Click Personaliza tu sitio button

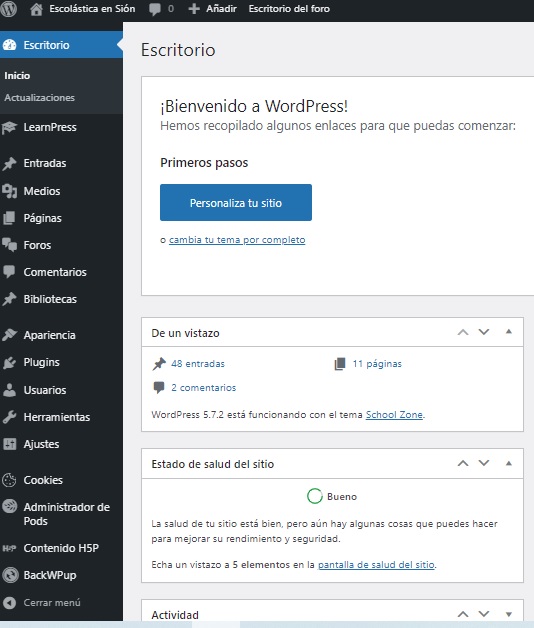pyautogui.click(x=236, y=203)
